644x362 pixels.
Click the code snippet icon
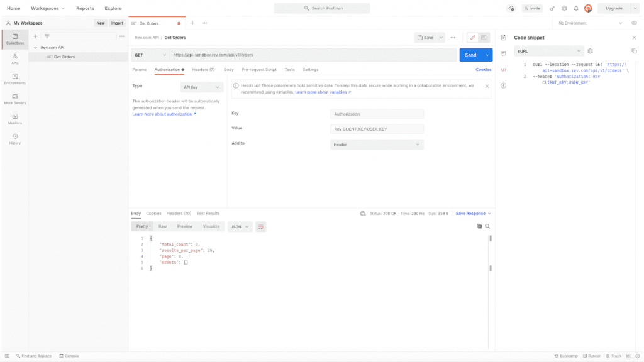click(x=504, y=69)
